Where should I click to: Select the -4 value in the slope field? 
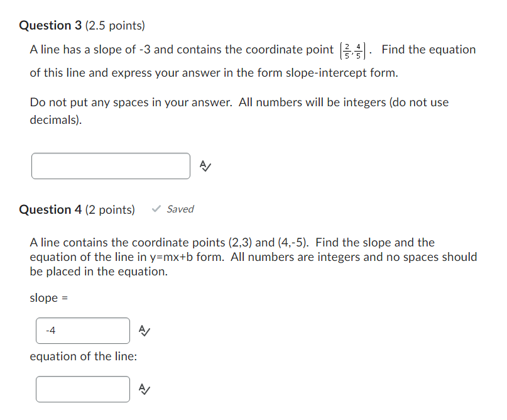(50, 330)
